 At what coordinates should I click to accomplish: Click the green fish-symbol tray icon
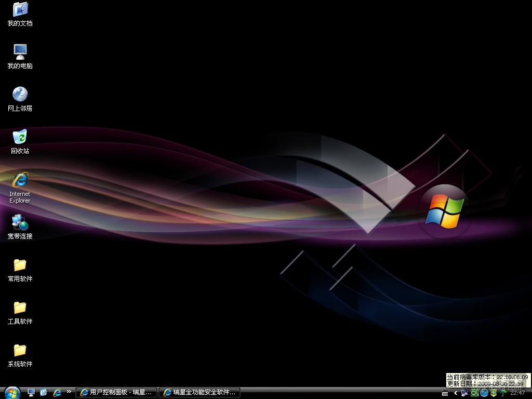(474, 393)
